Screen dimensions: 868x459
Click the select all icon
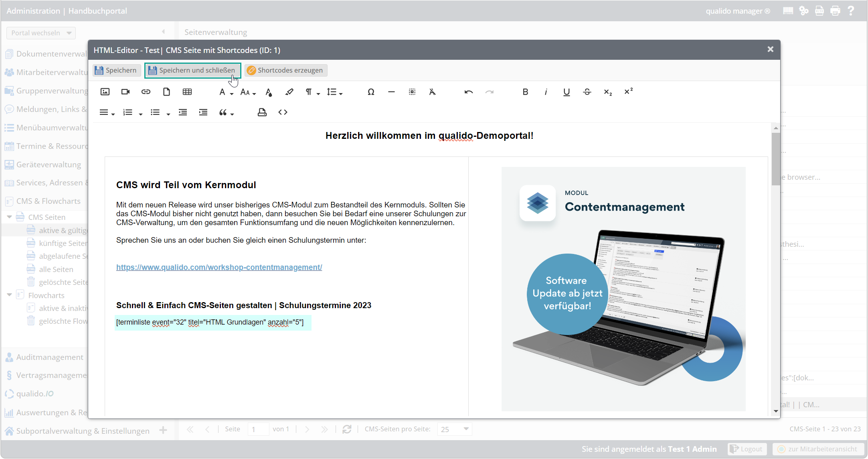pyautogui.click(x=412, y=92)
